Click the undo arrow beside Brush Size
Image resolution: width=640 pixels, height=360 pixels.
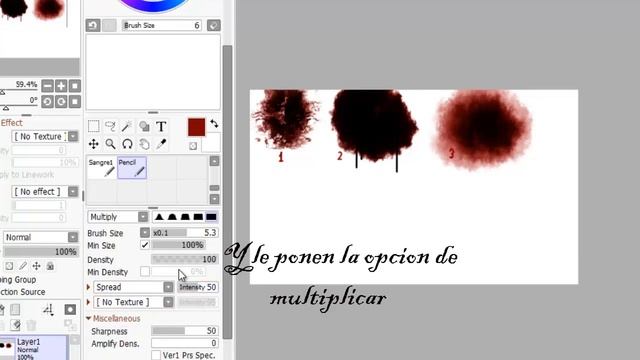[x=93, y=25]
